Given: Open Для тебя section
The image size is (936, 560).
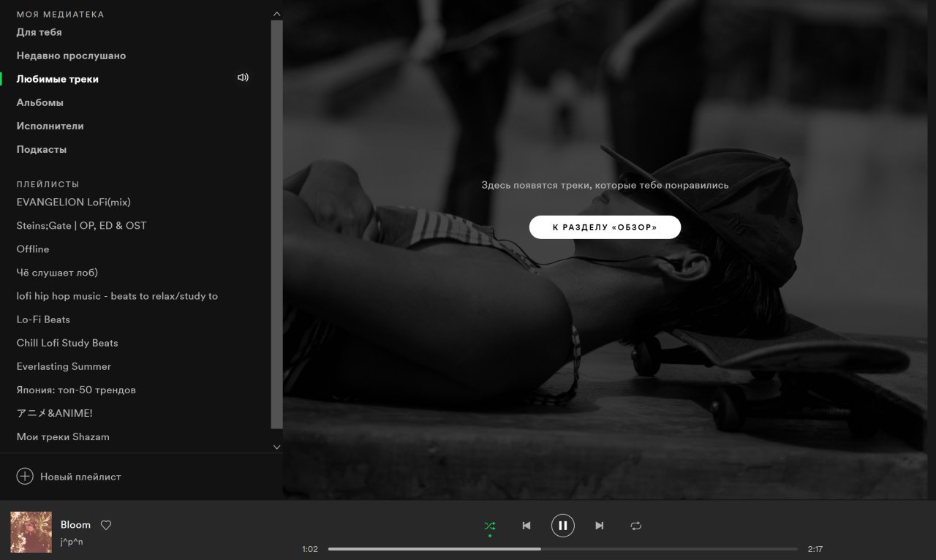Looking at the screenshot, I should [39, 32].
